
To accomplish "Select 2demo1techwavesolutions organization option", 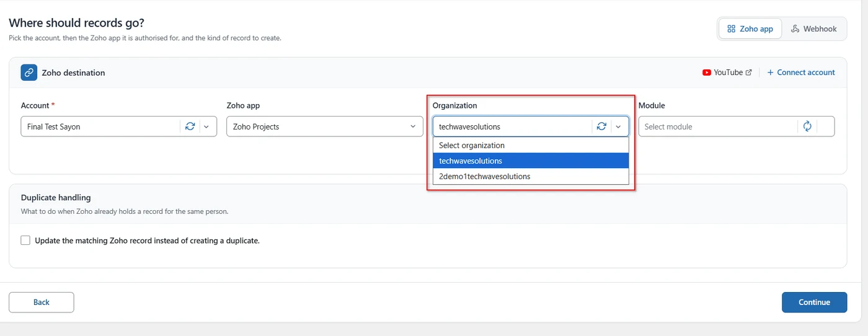I will tap(531, 176).
